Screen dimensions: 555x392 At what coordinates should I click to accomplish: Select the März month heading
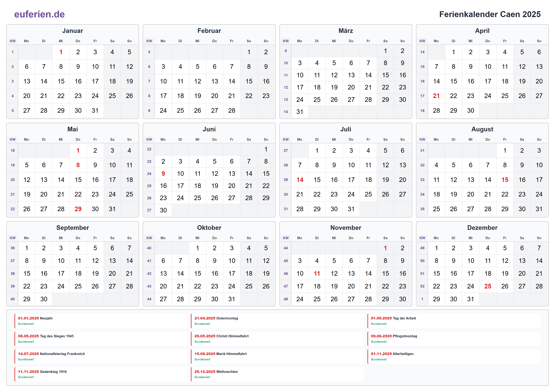(x=346, y=31)
